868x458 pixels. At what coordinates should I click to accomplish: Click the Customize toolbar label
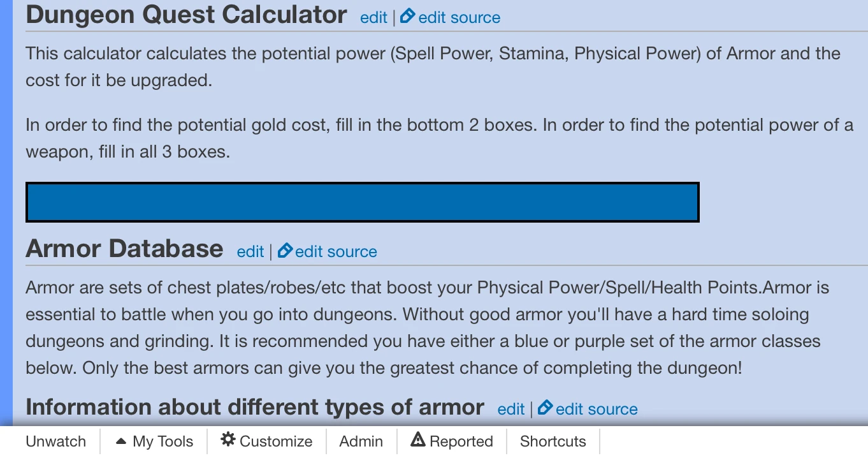coord(277,440)
